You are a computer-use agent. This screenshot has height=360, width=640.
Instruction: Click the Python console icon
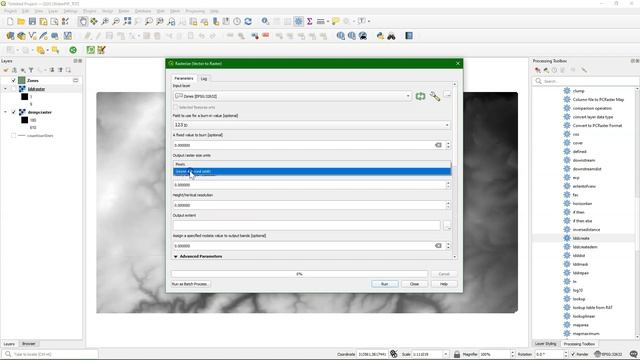pyautogui.click(x=380, y=36)
